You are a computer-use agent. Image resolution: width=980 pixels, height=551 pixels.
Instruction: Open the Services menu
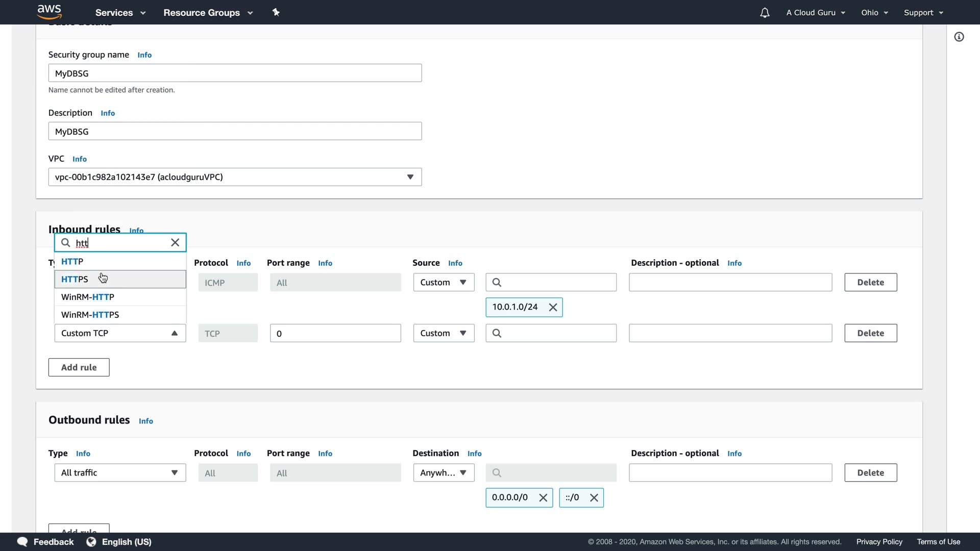coord(120,13)
